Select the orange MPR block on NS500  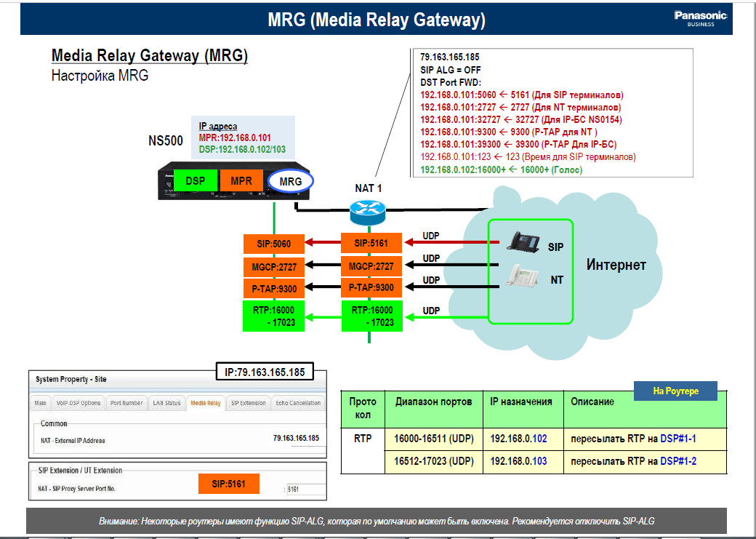tap(241, 181)
